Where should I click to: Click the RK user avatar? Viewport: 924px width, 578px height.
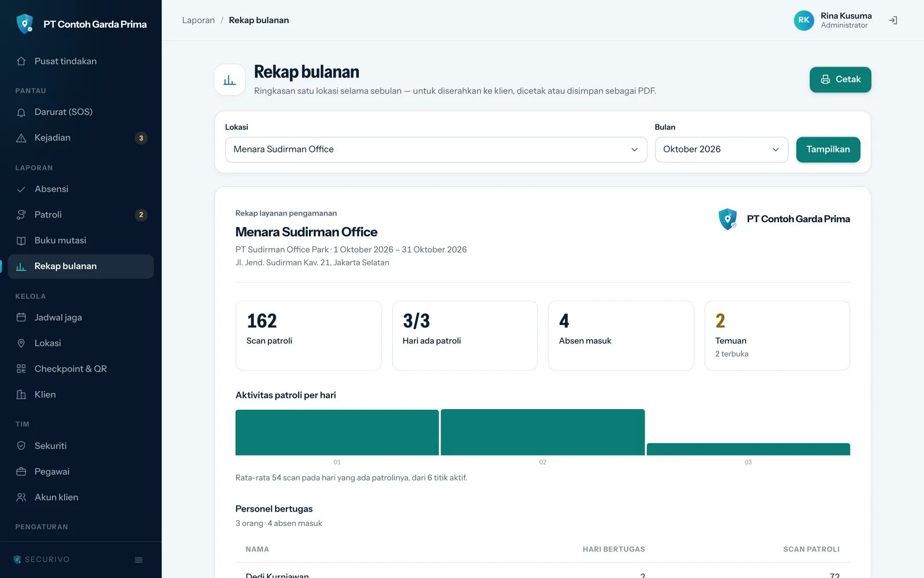(804, 20)
